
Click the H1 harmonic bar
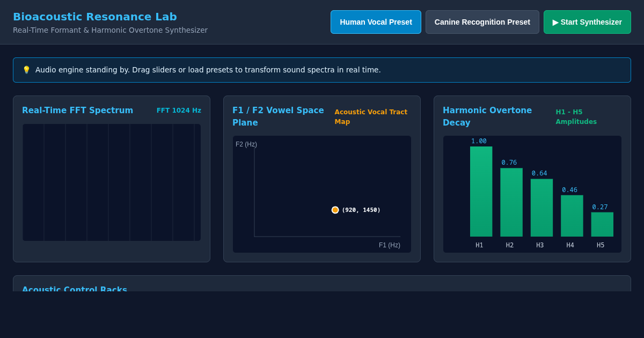(x=481, y=192)
